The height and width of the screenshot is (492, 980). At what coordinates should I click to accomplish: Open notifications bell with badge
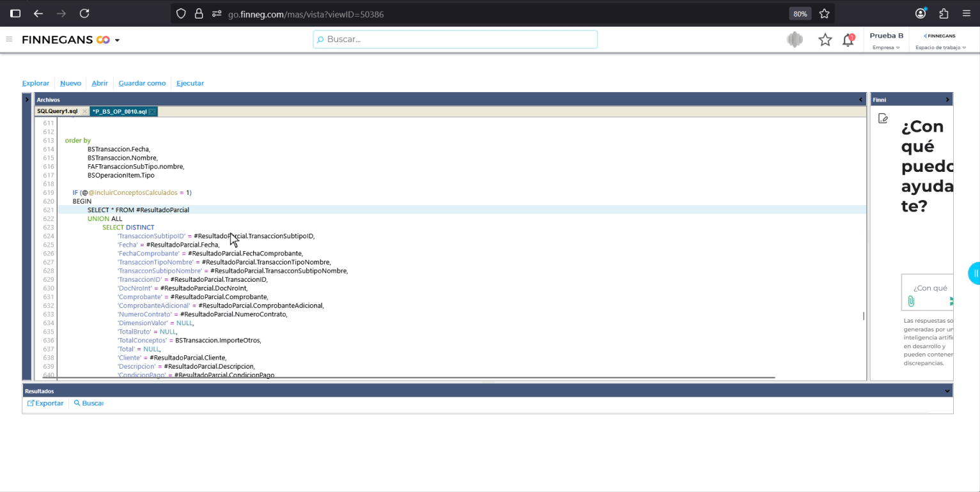848,40
